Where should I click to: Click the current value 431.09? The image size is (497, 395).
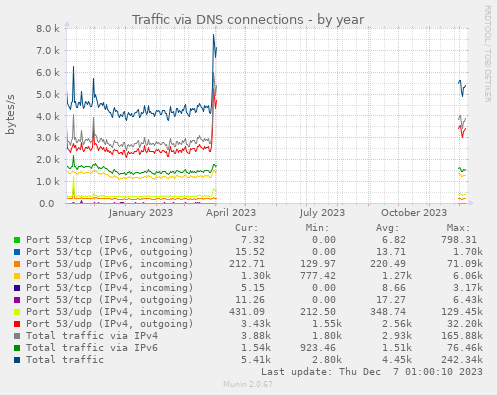pos(247,312)
